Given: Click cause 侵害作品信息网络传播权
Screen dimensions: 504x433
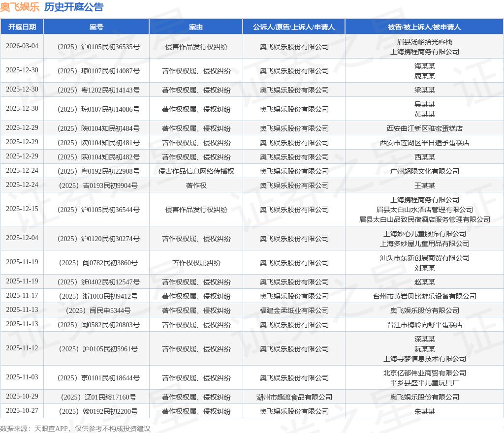Looking at the screenshot, I should click(x=196, y=172).
